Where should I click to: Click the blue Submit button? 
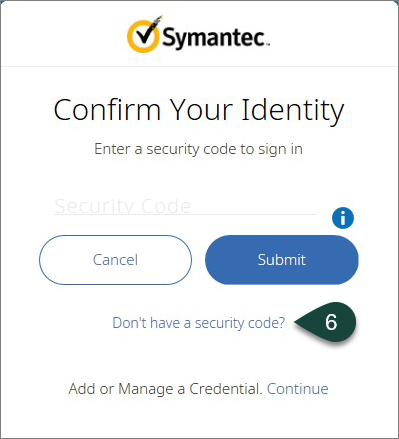pyautogui.click(x=282, y=260)
